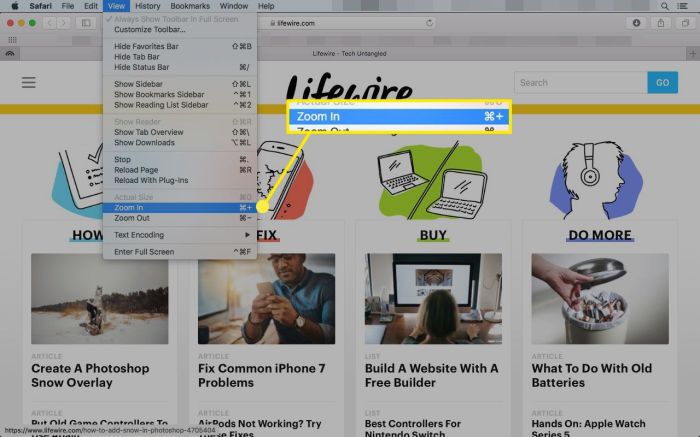Choose Show Downloads menu item
The height and width of the screenshot is (437, 700).
point(180,142)
